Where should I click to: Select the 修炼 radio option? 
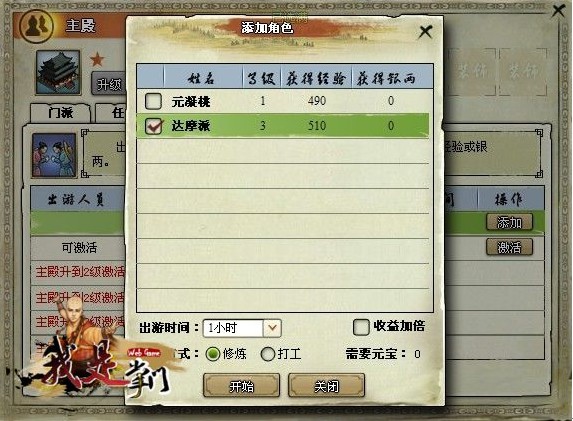pos(213,354)
